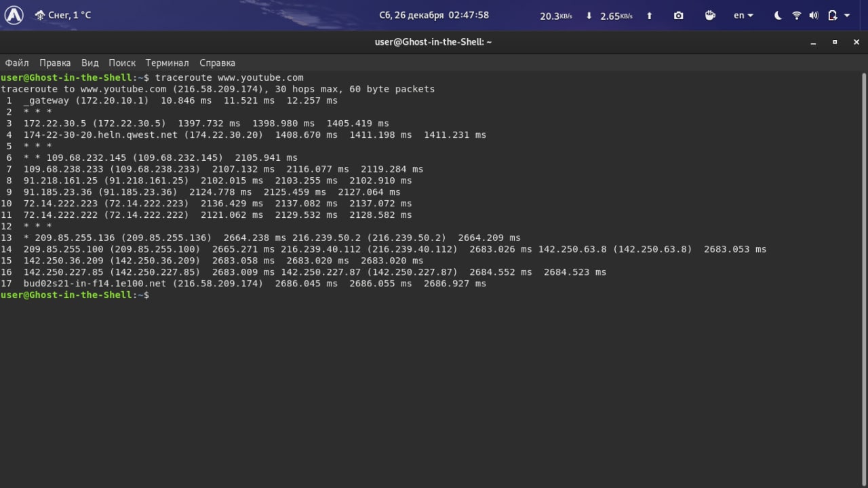868x488 pixels.
Task: Click the text '72.14.222.223 (72.14.222.223)'
Action: [x=106, y=204]
